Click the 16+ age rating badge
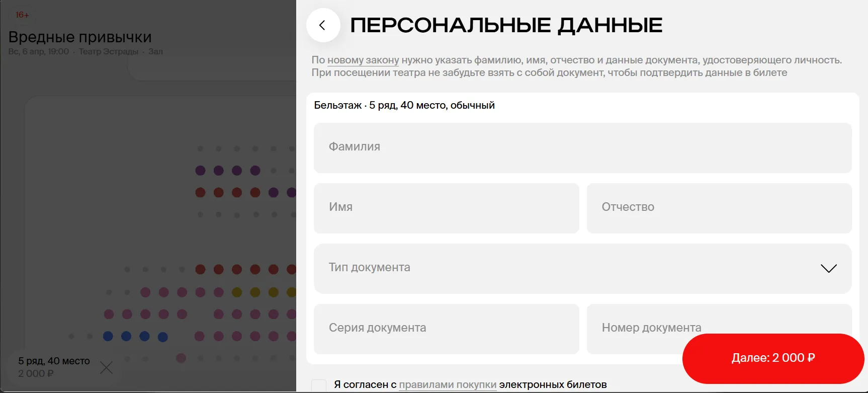Screen dimensions: 868x393 (x=22, y=15)
